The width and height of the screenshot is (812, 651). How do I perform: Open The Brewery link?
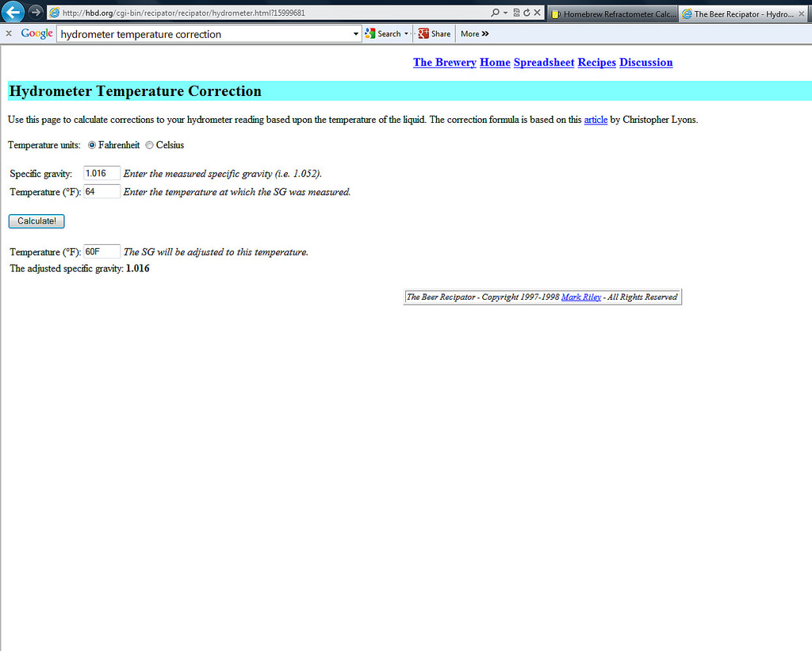point(444,62)
